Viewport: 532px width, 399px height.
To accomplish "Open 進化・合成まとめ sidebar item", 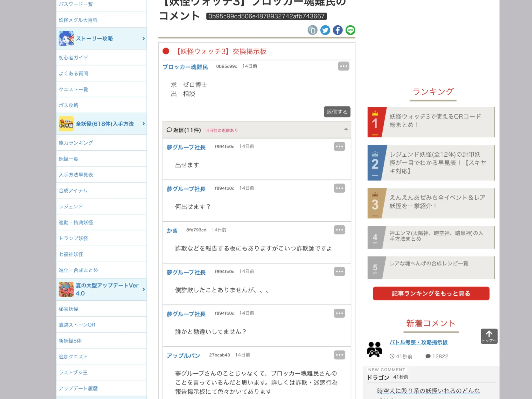I will pos(101,270).
